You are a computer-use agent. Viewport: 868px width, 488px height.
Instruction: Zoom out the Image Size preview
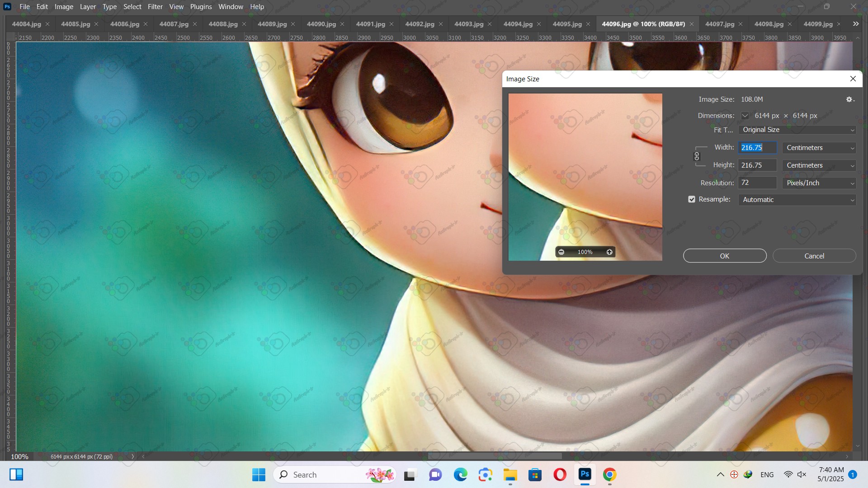point(561,252)
